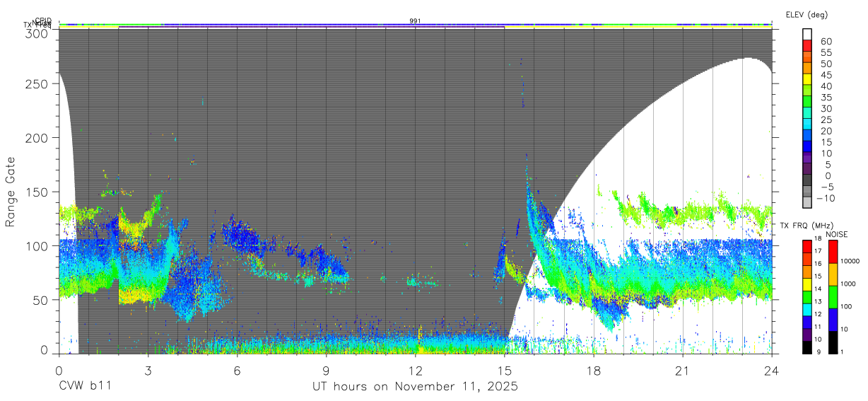The image size is (868, 401).
Task: Click the UT hours on November 11, 2025 label
Action: (x=415, y=386)
